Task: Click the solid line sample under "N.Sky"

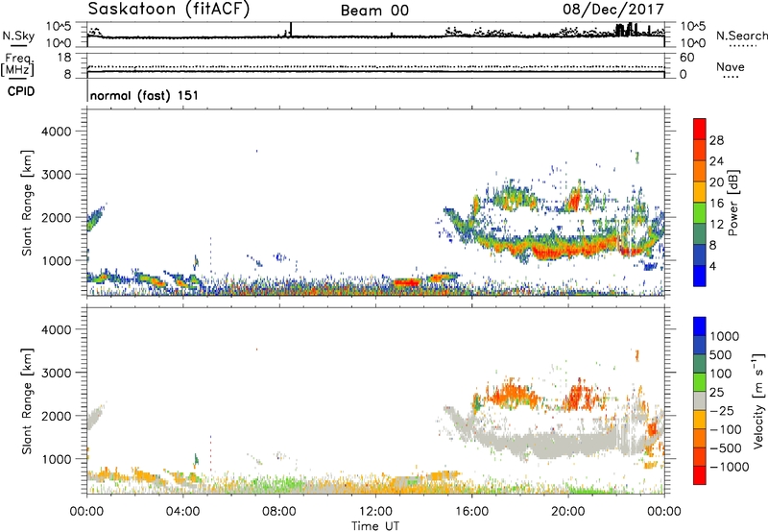Action: (x=18, y=45)
